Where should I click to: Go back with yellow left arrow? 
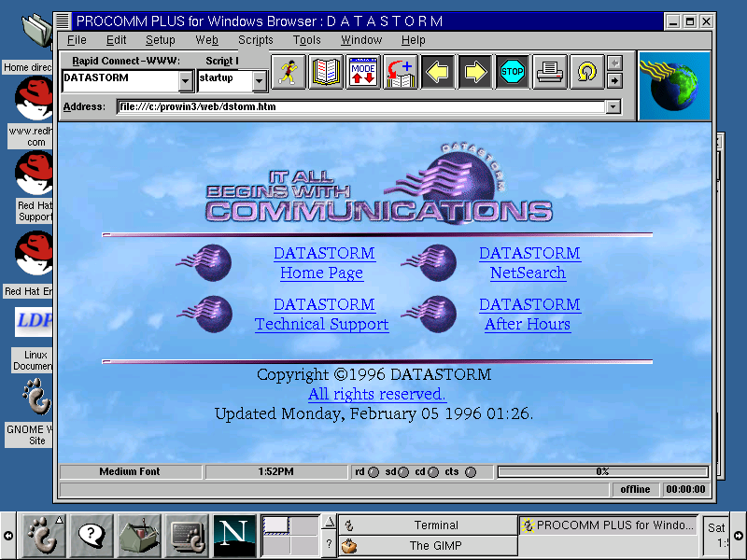[x=437, y=72]
